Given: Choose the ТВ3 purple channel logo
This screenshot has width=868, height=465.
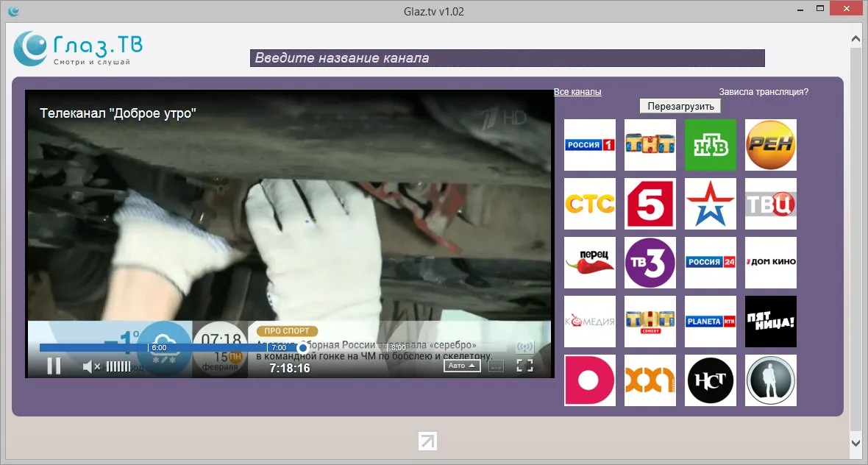Looking at the screenshot, I should coord(650,263).
